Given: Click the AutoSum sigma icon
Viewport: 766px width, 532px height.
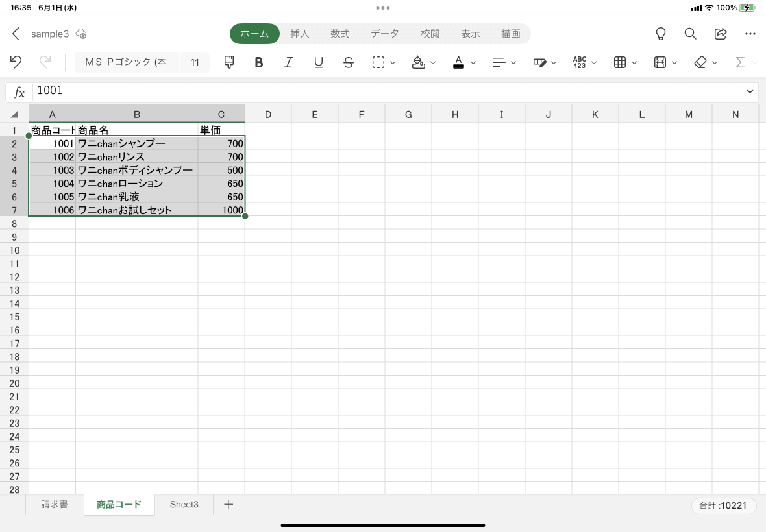Looking at the screenshot, I should [x=740, y=62].
